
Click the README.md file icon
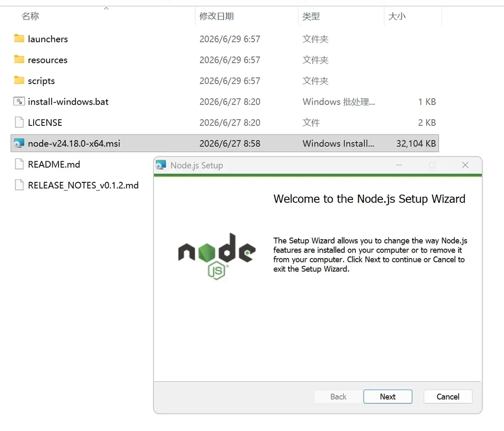(x=19, y=164)
